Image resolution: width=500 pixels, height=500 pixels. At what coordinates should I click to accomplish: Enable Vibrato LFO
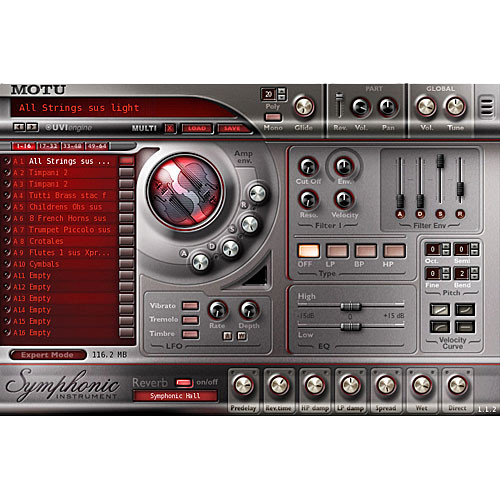pyautogui.click(x=190, y=306)
